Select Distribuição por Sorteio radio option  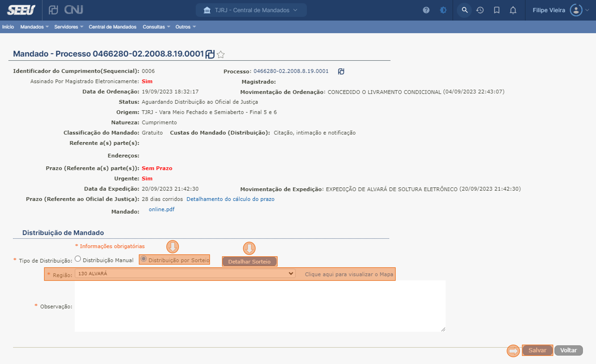click(x=144, y=259)
